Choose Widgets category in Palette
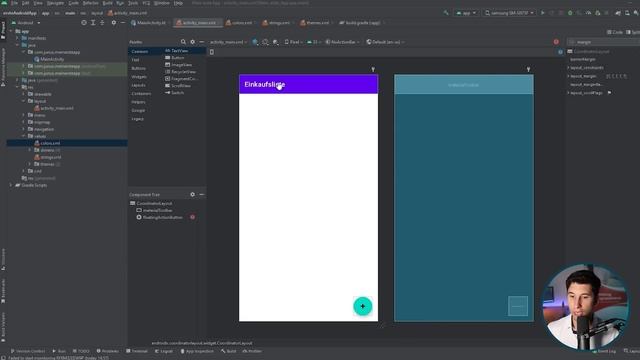Image resolution: width=640 pixels, height=360 pixels. [x=139, y=77]
